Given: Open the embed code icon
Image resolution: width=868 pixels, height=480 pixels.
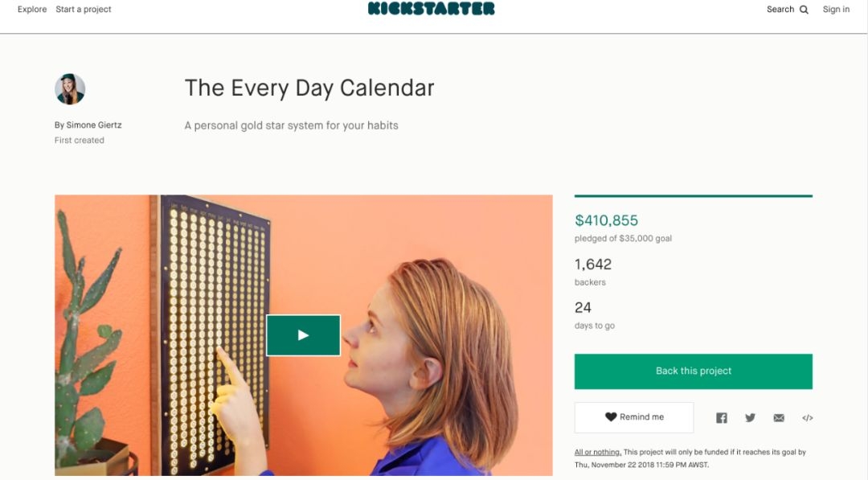Looking at the screenshot, I should (807, 418).
